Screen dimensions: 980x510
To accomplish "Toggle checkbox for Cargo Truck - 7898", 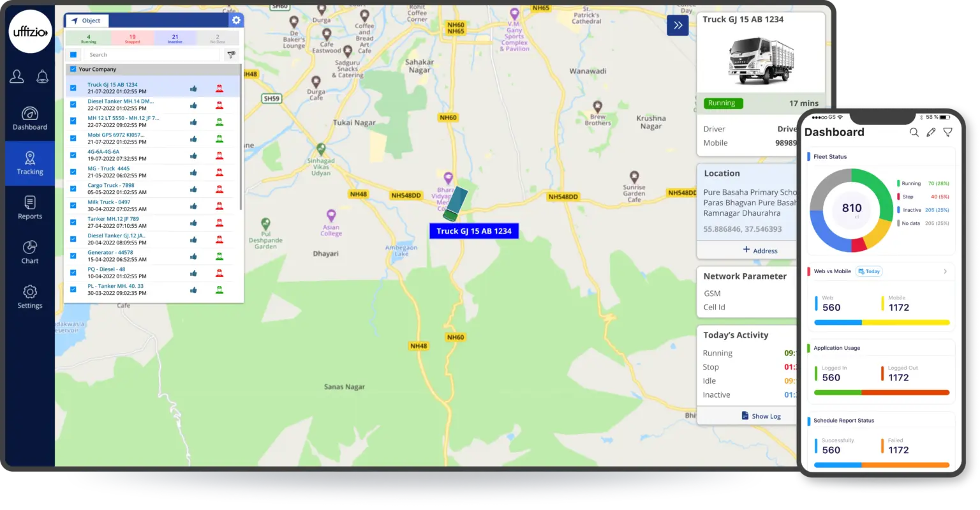I will 73,189.
